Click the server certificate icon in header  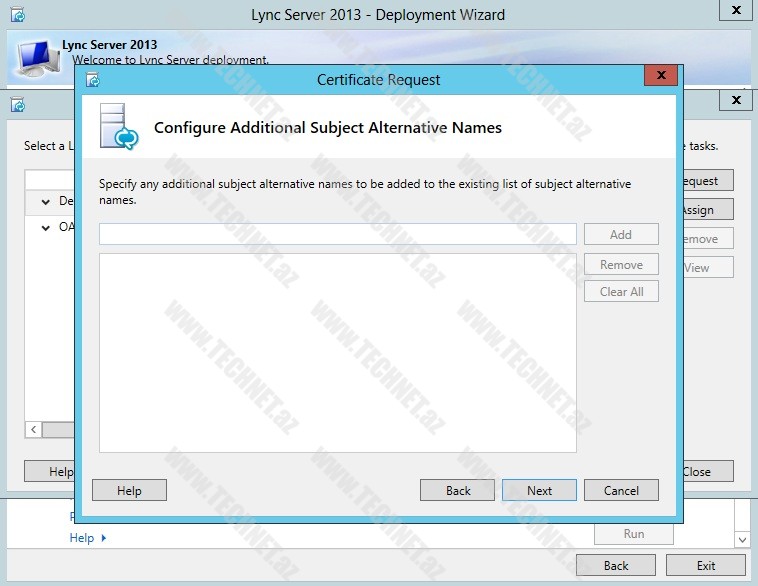119,127
